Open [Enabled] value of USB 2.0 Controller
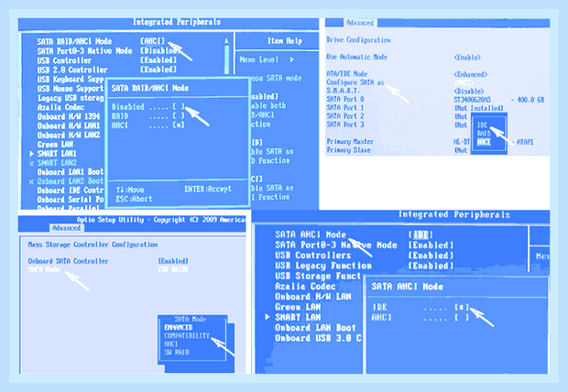 coord(158,70)
